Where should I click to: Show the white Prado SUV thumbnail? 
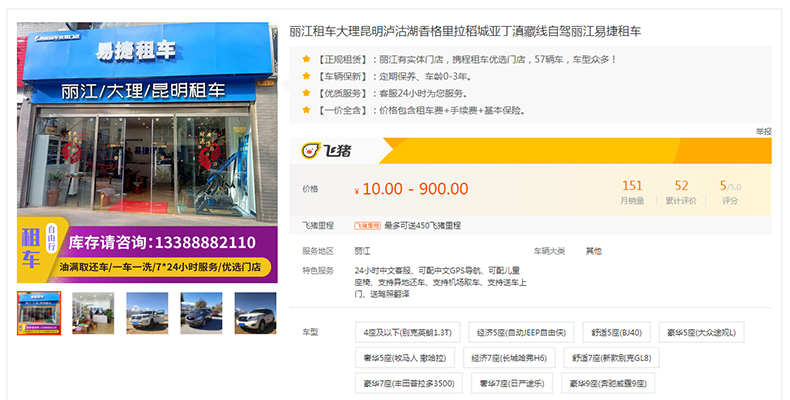(x=147, y=313)
